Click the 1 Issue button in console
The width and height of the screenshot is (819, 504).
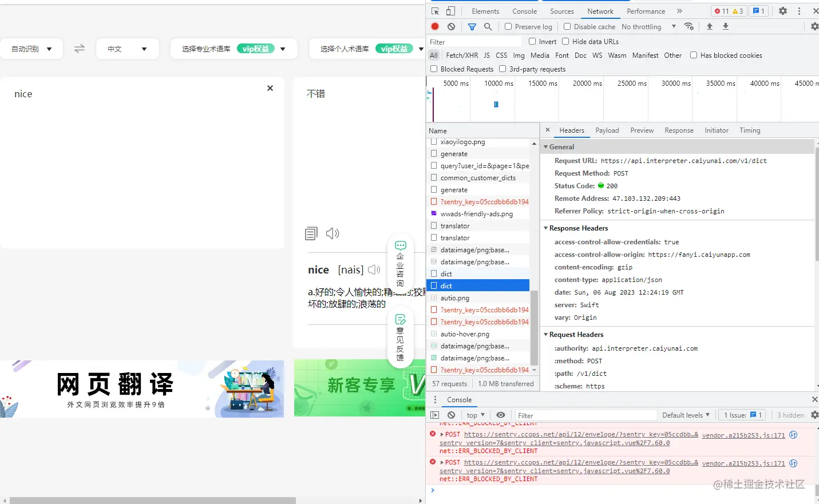(x=743, y=415)
